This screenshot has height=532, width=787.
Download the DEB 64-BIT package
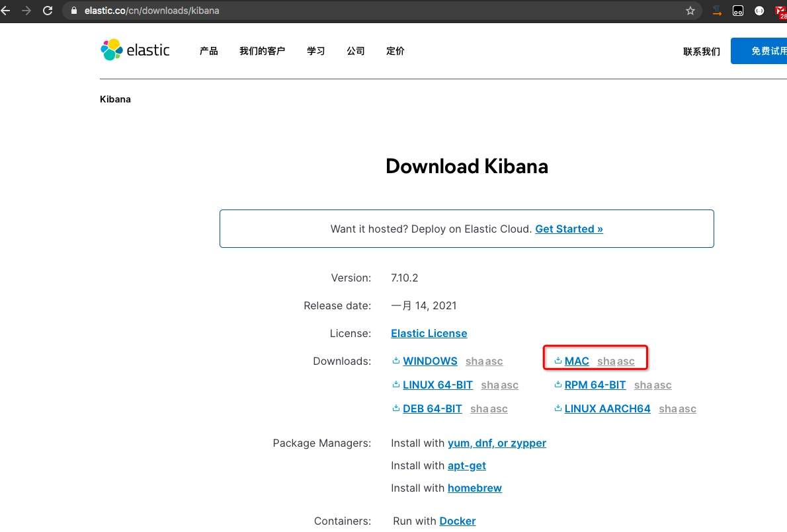tap(432, 408)
